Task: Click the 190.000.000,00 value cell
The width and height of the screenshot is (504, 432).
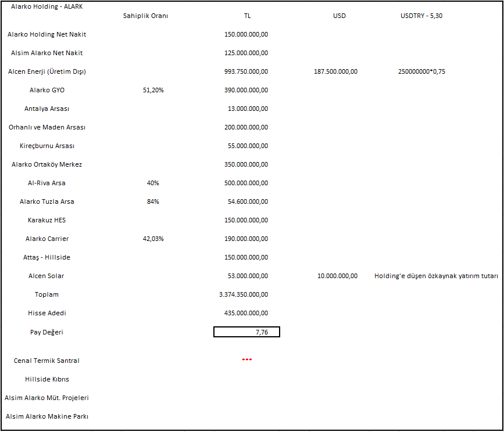Action: tap(246, 239)
